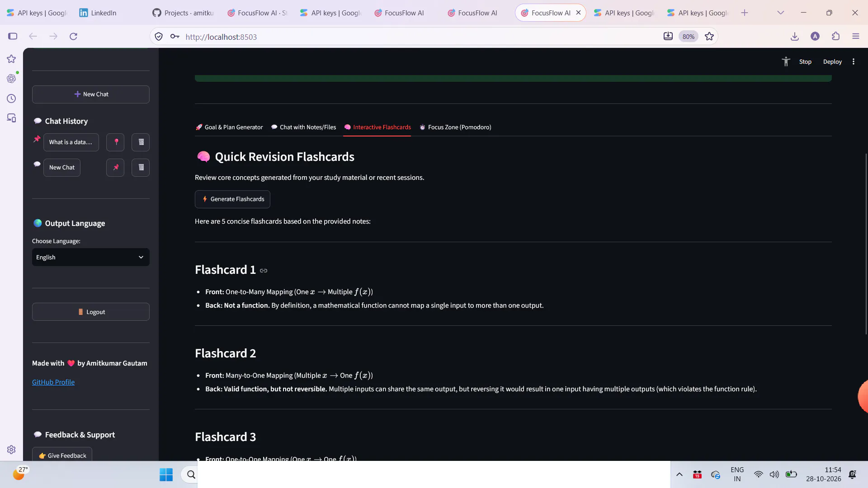Click the profile account avatar icon
Image resolution: width=868 pixels, height=488 pixels.
pos(815,36)
